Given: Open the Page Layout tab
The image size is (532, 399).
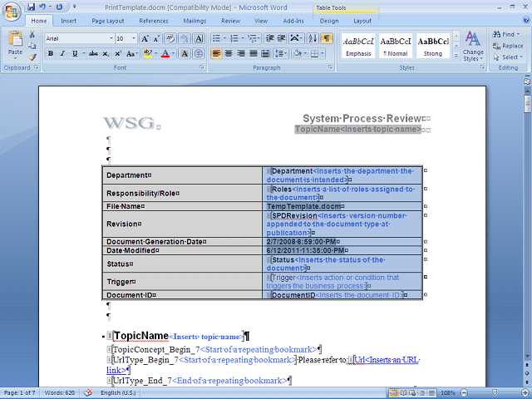Looking at the screenshot, I should pos(108,21).
